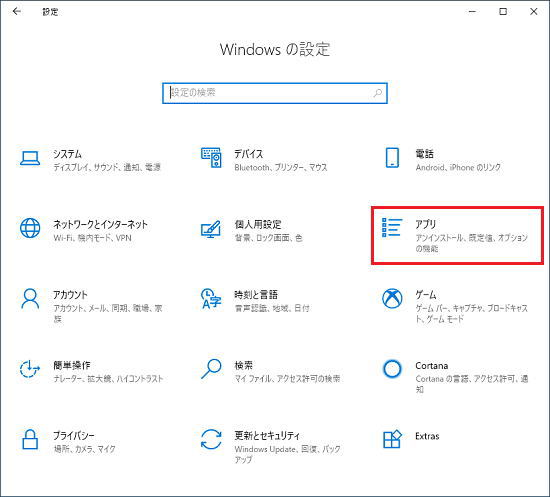Click the アカウント title text
The width and height of the screenshot is (550, 497).
point(70,295)
